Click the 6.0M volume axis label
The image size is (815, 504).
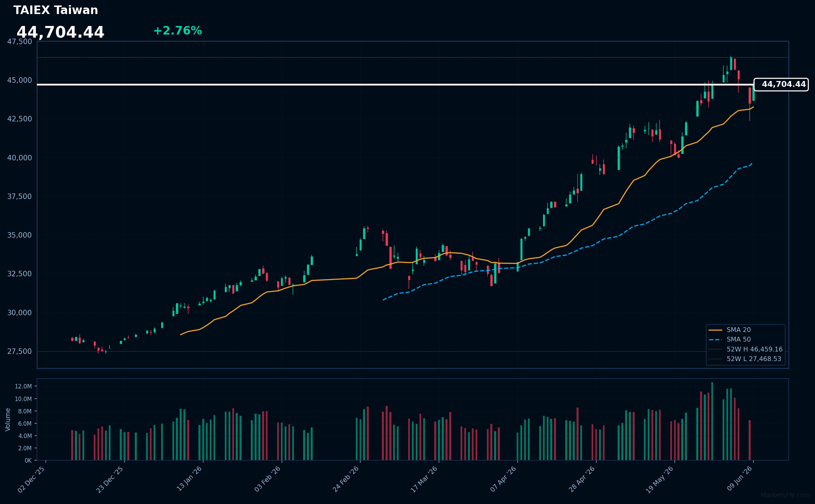(25, 424)
